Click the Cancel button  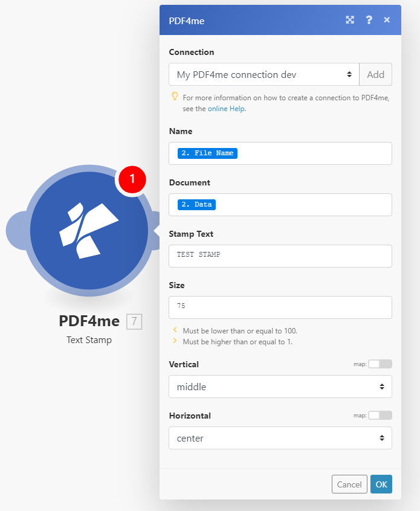349,484
